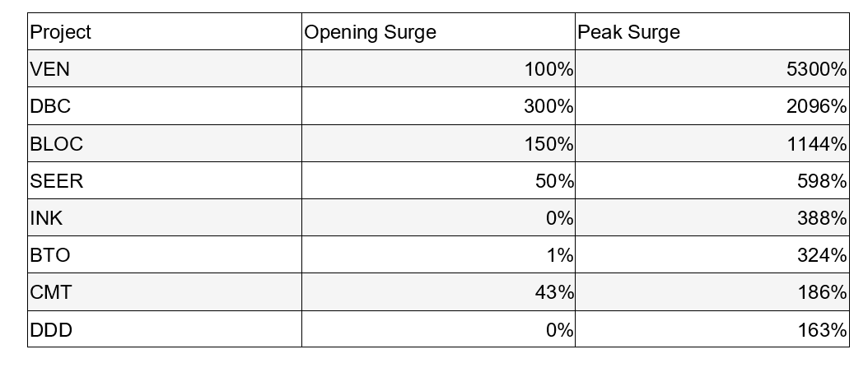Click the INK project cell
The height and width of the screenshot is (368, 868).
point(164,218)
